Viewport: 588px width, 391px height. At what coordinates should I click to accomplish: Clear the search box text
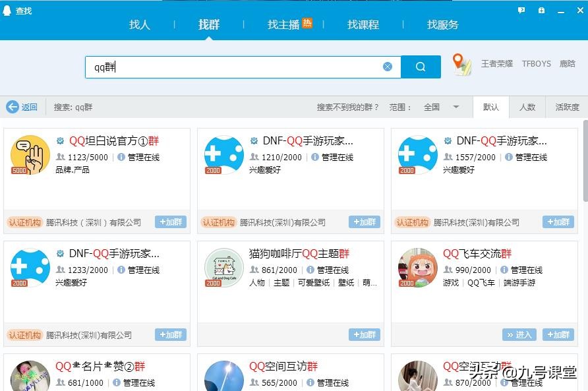click(x=388, y=67)
